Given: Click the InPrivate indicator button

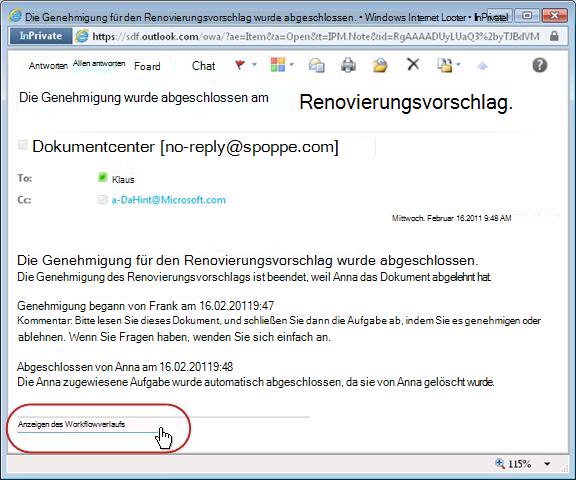Looking at the screenshot, I should 41,36.
